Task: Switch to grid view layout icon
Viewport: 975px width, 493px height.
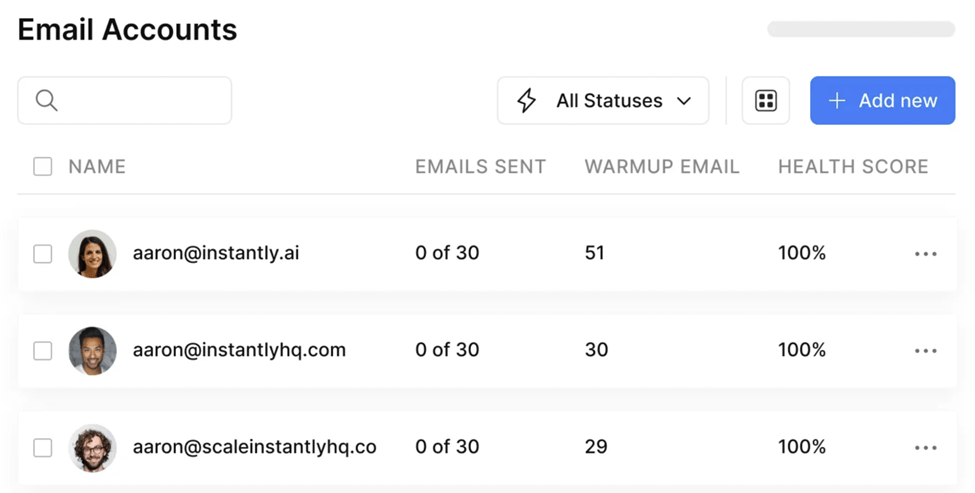Action: (x=766, y=100)
